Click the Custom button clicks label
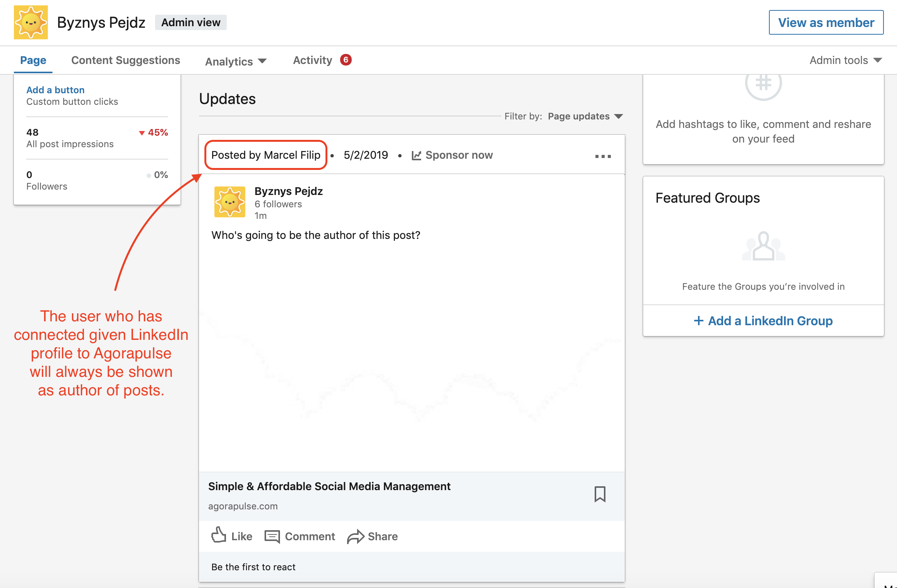 tap(72, 102)
